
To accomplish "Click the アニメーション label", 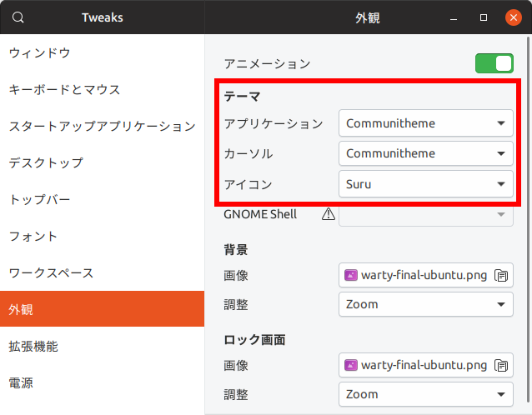I will 267,63.
